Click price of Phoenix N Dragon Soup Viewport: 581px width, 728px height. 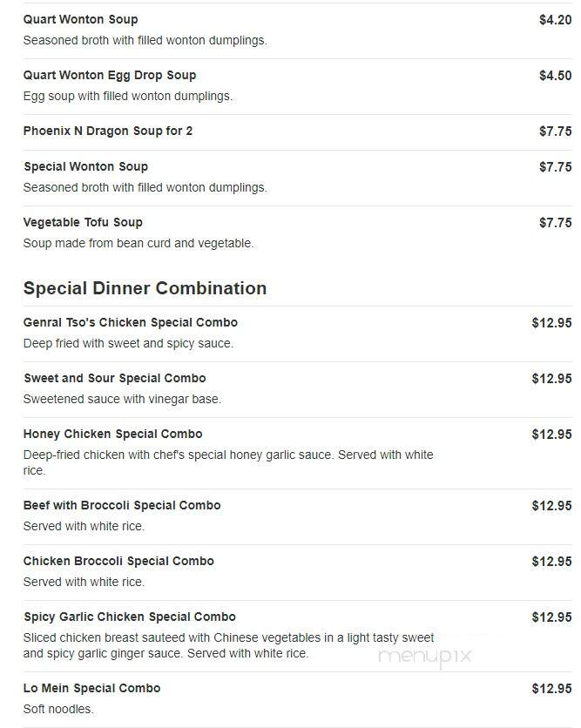(556, 131)
